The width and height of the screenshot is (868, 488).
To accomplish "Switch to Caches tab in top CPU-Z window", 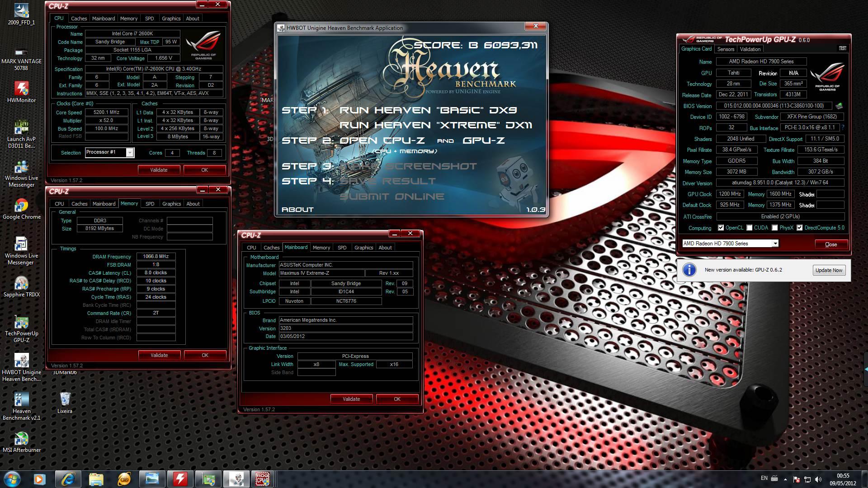I will (79, 19).
